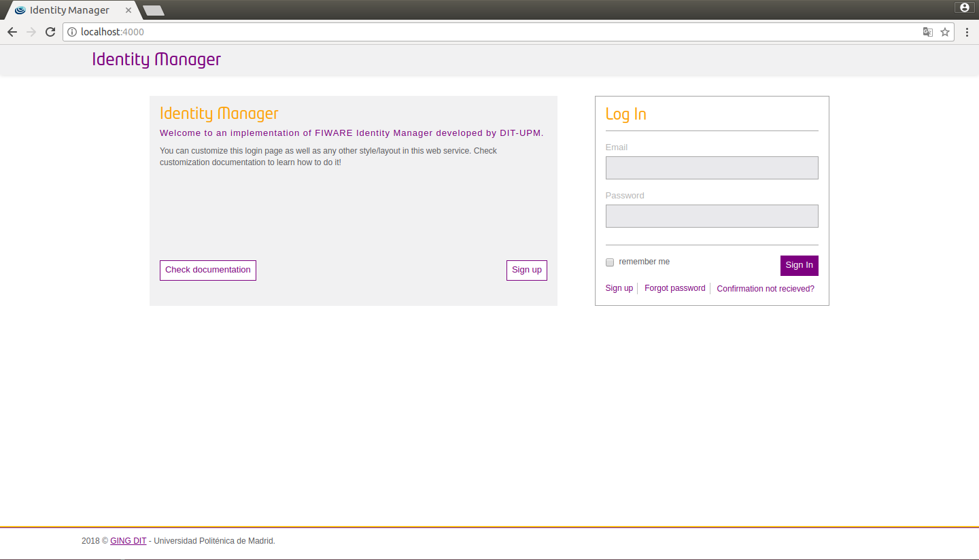The image size is (979, 560).
Task: Click the customization documentation paragraph
Action: [x=328, y=156]
